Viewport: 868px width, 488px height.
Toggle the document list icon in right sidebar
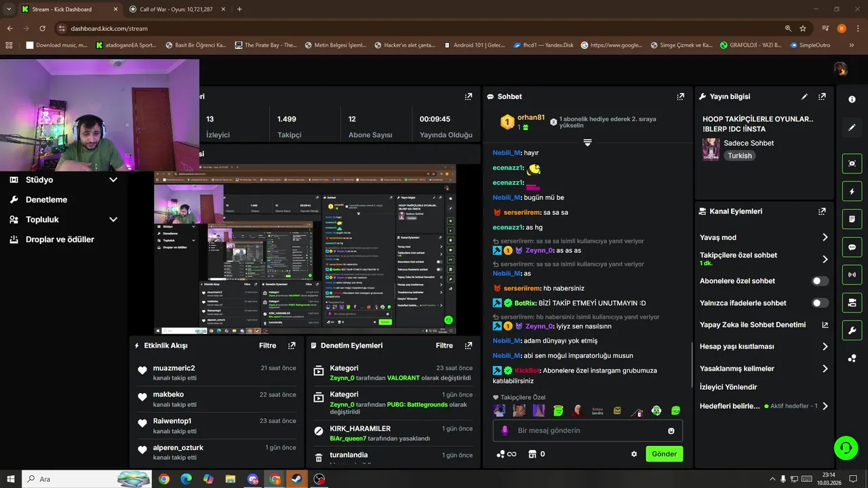852,220
